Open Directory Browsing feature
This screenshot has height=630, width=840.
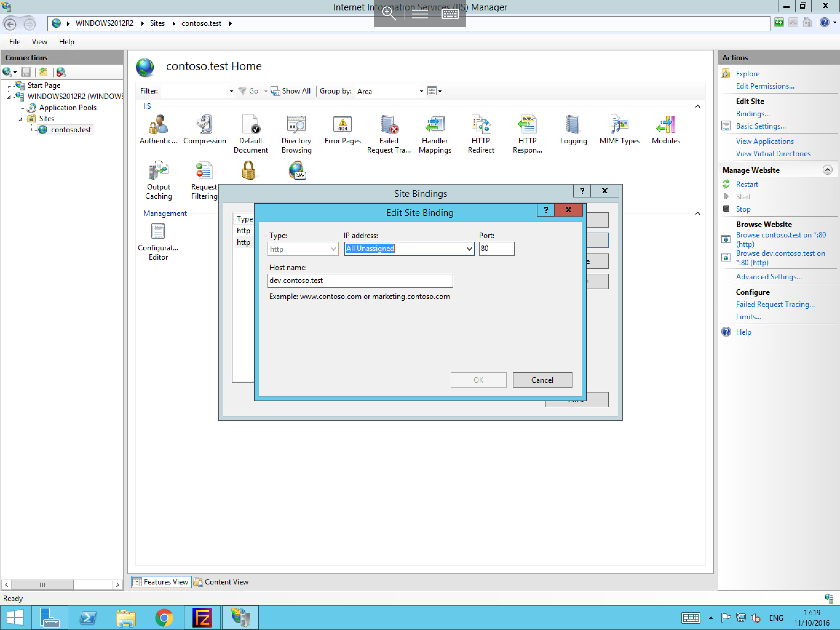[296, 134]
